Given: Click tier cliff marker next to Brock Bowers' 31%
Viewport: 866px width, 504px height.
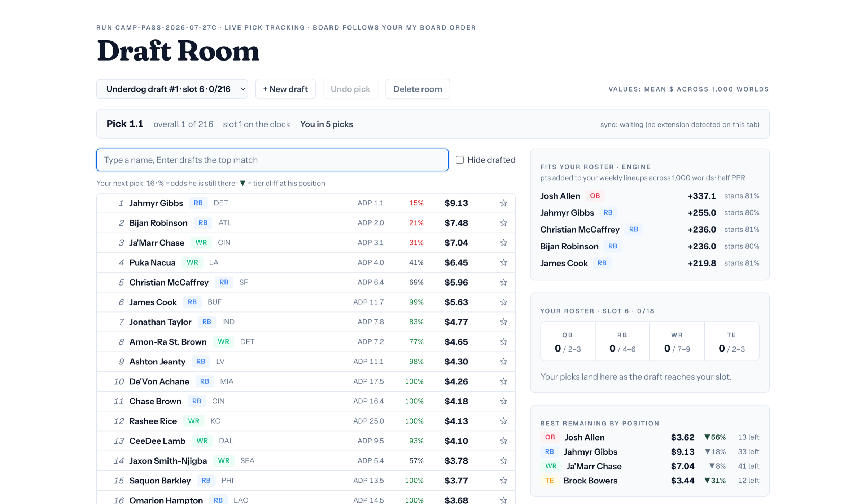Looking at the screenshot, I should pyautogui.click(x=707, y=481).
